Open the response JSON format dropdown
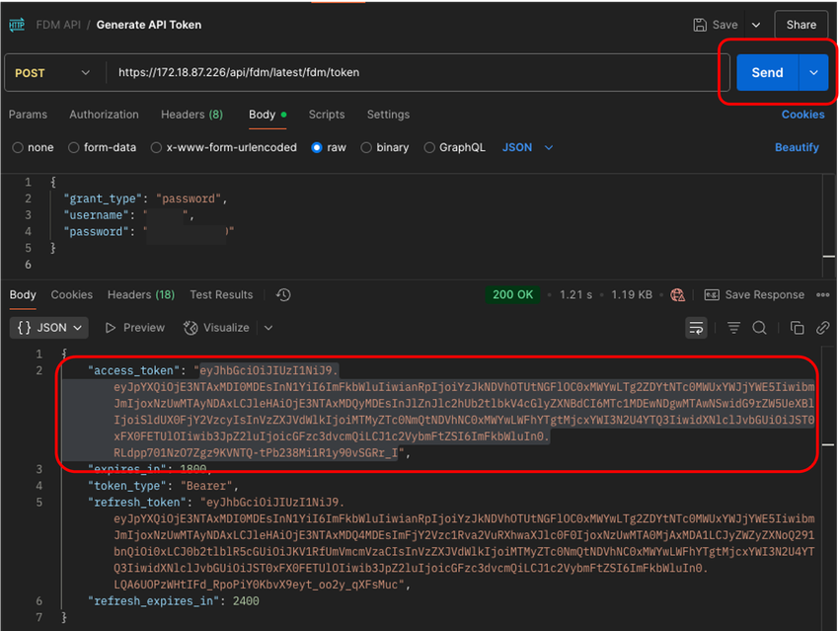The width and height of the screenshot is (840, 631). coord(49,328)
